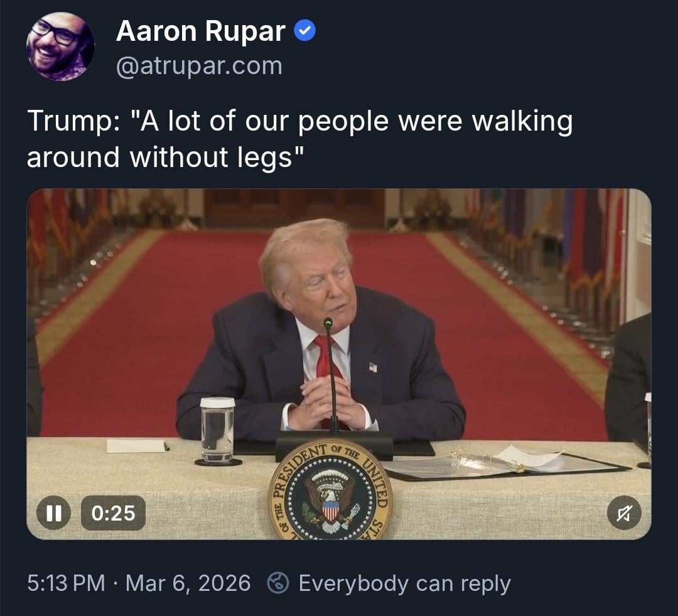The height and width of the screenshot is (616, 678).
Task: Click the microphone tip in the video
Action: (x=328, y=322)
